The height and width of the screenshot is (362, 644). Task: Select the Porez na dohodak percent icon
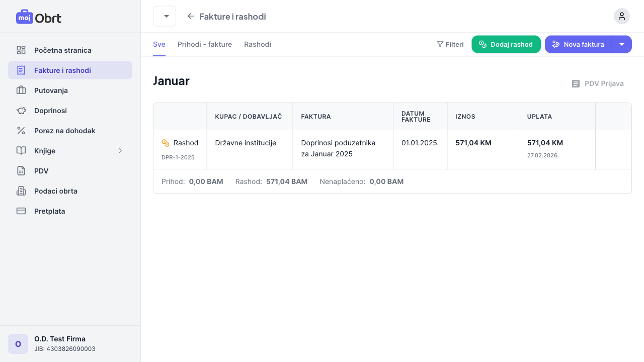tap(21, 131)
